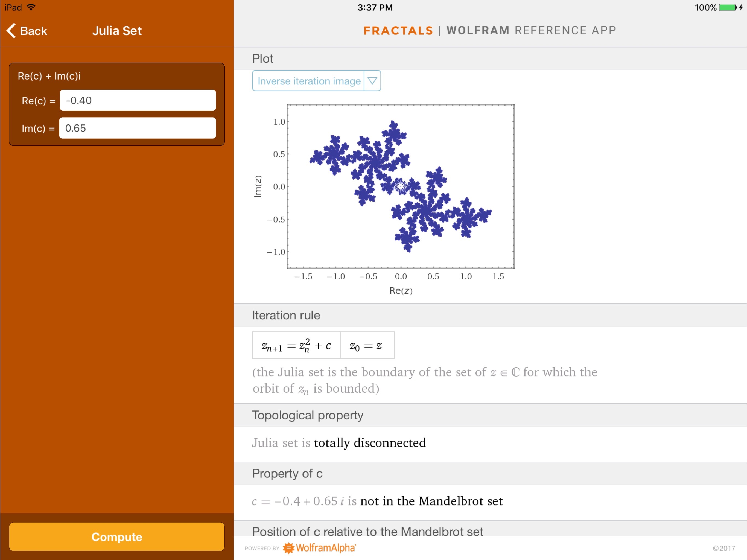Tap the green battery icon
Viewport: 747px width, 560px height.
click(x=727, y=7)
